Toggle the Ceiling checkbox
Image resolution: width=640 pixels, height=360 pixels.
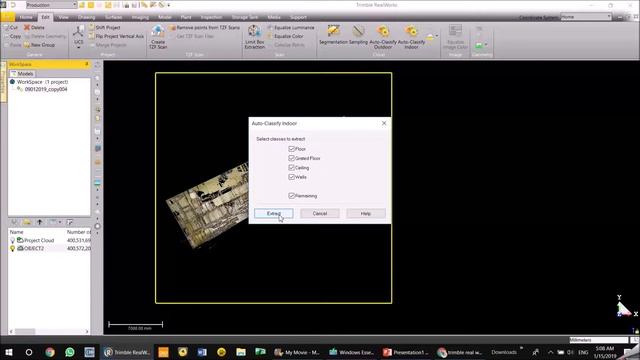[x=291, y=168]
